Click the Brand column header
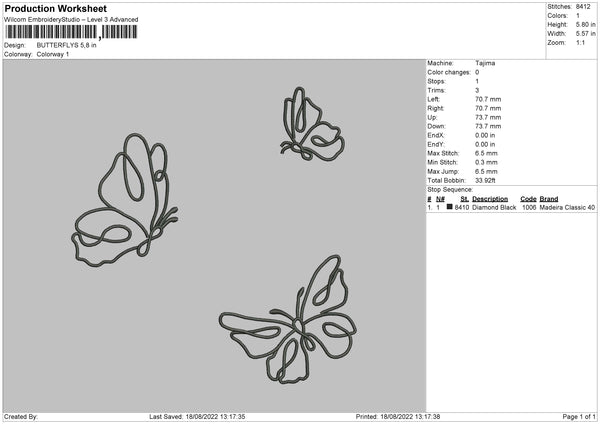This screenshot has height=424, width=600. coord(549,199)
